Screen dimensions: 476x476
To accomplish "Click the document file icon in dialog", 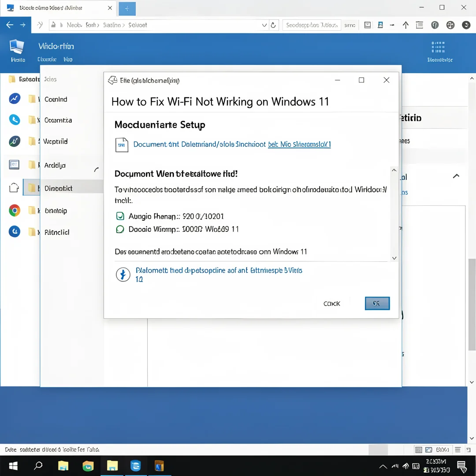I will 122,145.
